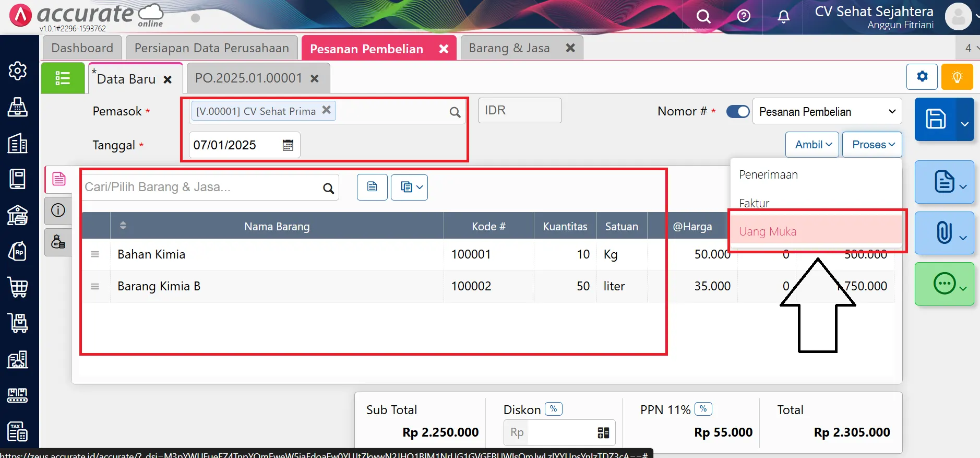This screenshot has height=458, width=980.
Task: Open the info side tab
Action: tap(58, 210)
